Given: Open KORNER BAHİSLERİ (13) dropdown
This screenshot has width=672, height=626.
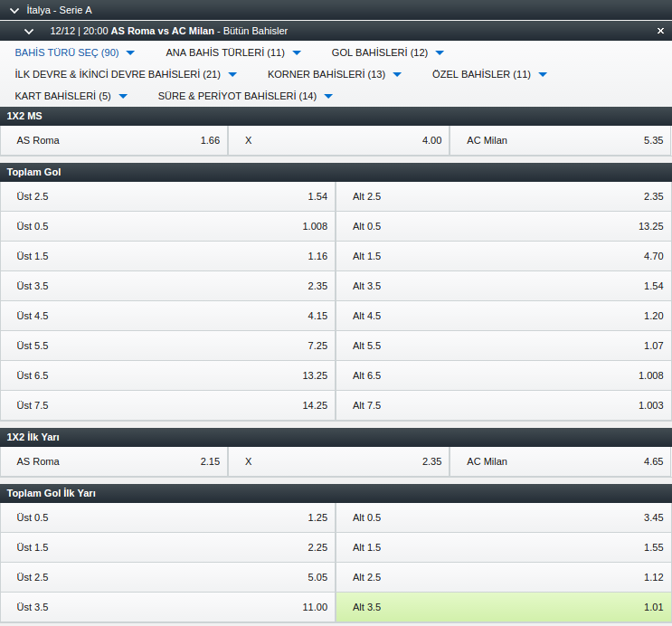Looking at the screenshot, I should point(335,74).
